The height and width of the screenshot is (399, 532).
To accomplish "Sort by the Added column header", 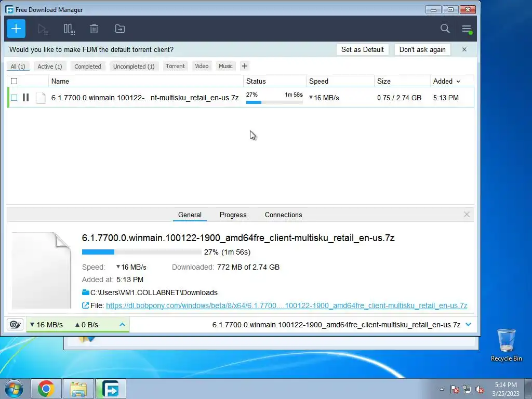I will pos(446,82).
